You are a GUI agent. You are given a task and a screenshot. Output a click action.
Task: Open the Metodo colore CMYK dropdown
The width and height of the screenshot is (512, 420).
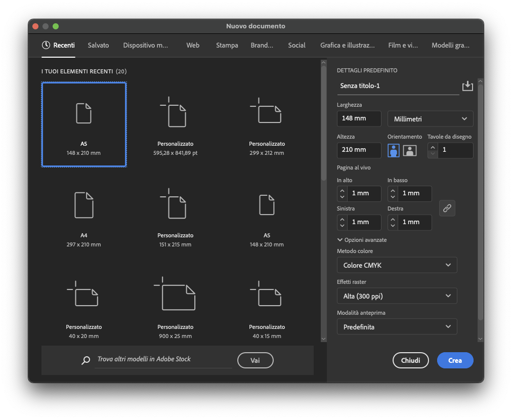click(x=397, y=265)
